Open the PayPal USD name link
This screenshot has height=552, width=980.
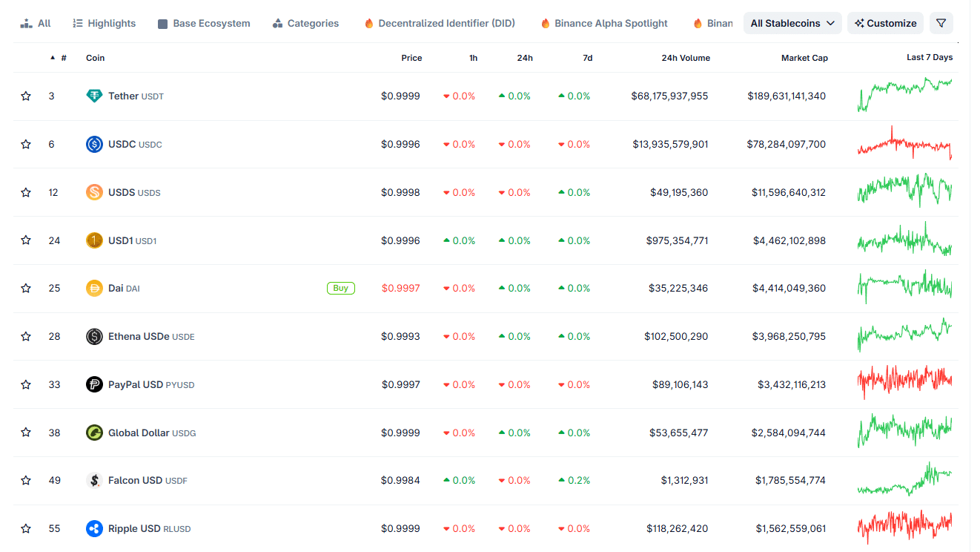point(151,384)
